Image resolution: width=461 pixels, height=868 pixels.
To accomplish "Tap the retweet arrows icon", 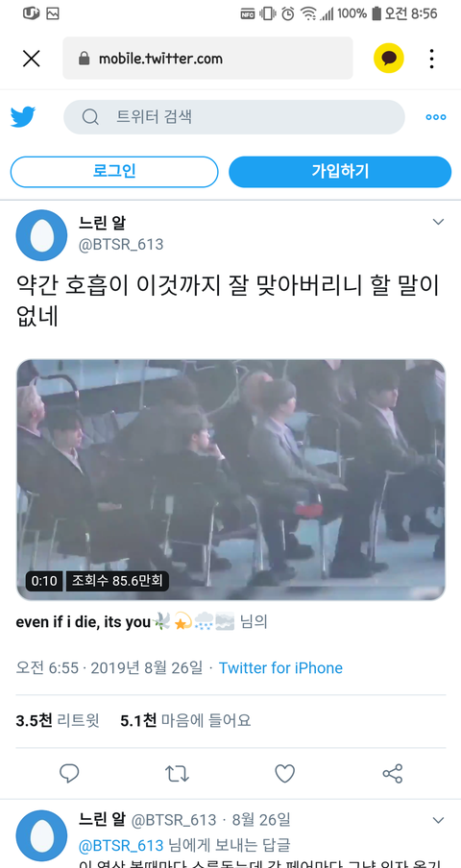I will pos(177,773).
